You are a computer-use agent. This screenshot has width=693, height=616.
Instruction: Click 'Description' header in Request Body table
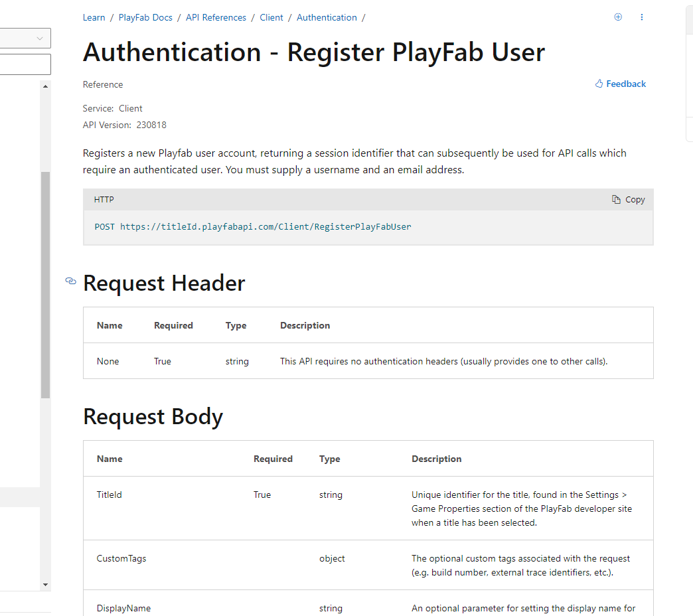(437, 459)
